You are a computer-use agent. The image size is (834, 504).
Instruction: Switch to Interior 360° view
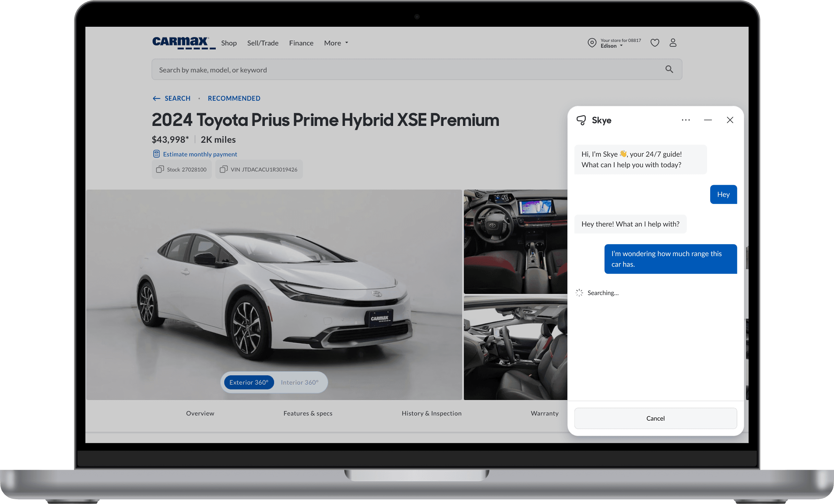tap(300, 382)
